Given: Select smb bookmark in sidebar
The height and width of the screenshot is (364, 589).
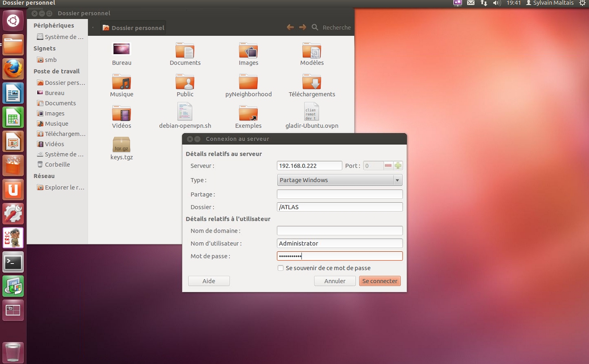Looking at the screenshot, I should coord(50,60).
